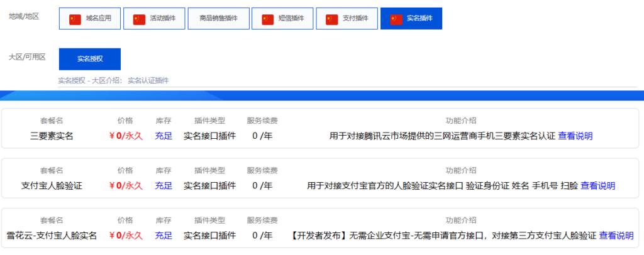The width and height of the screenshot is (644, 255).
Task: Open 查看说明 link for 支付宝人脸验证
Action: [x=597, y=186]
